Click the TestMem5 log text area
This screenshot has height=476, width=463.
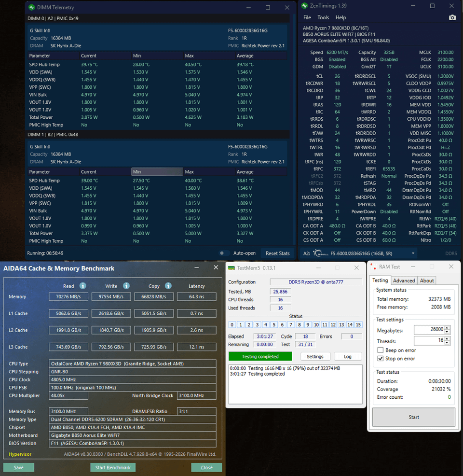tap(295, 384)
